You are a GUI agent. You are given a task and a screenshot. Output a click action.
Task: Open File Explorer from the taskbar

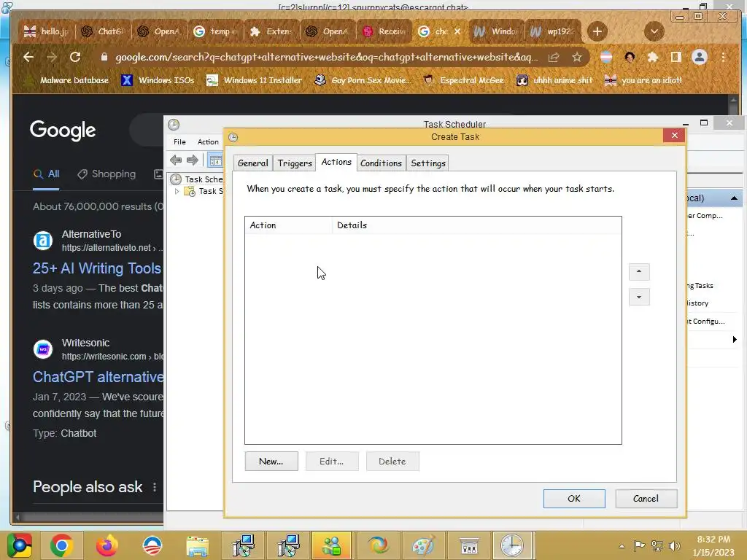197,545
